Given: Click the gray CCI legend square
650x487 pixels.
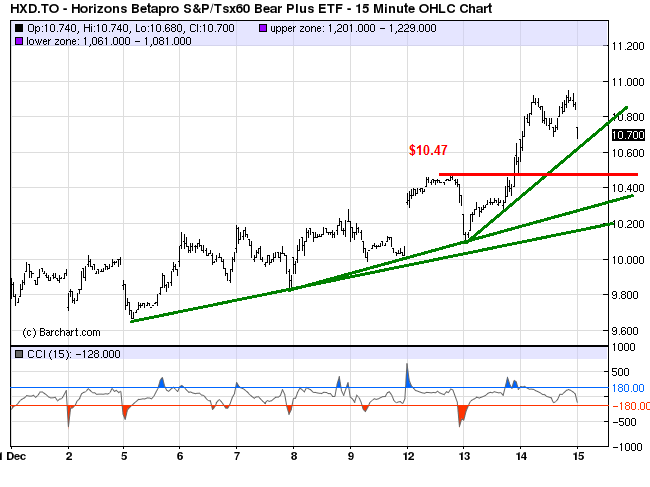Looking at the screenshot, I should (x=19, y=354).
